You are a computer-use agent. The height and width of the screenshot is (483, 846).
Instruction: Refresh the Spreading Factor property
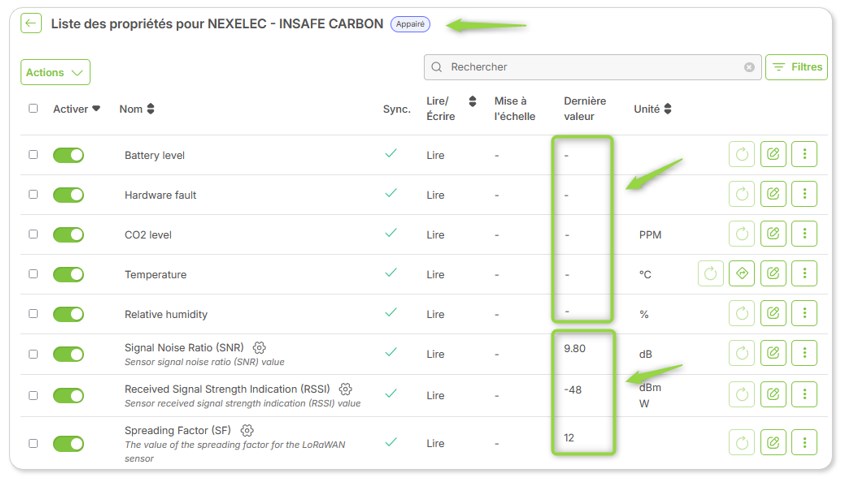(x=742, y=443)
